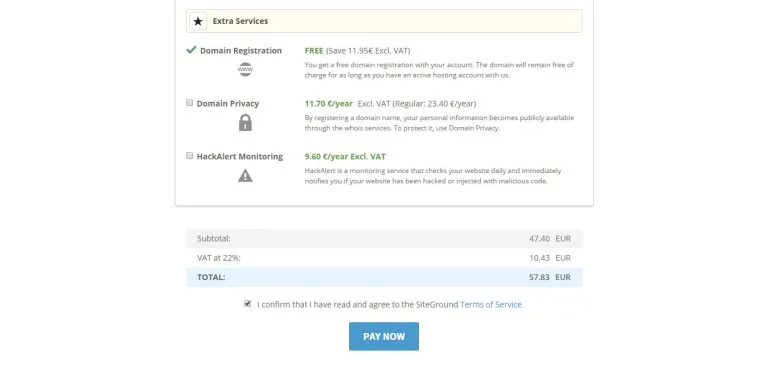Click the PAY NOW button
Screen dimensions: 768x378
(x=384, y=336)
